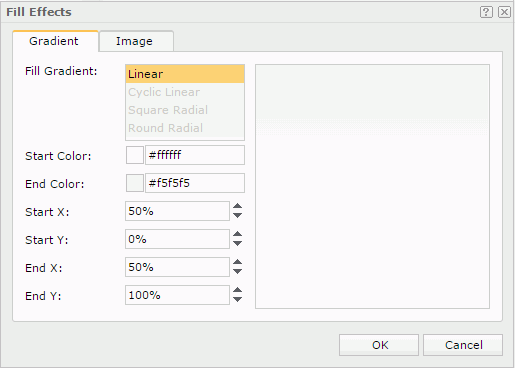Viewport: 515px width, 368px height.
Task: Increase Start X with up arrow
Action: click(237, 206)
